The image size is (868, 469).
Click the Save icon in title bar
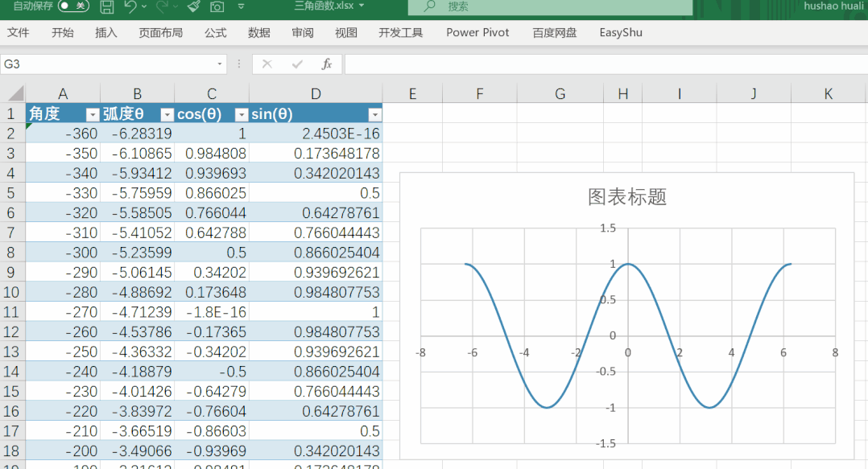[107, 6]
